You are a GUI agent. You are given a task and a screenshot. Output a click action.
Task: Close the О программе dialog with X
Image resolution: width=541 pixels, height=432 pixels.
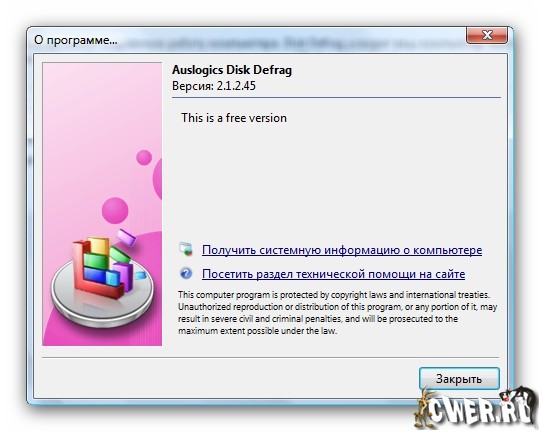[x=487, y=35]
